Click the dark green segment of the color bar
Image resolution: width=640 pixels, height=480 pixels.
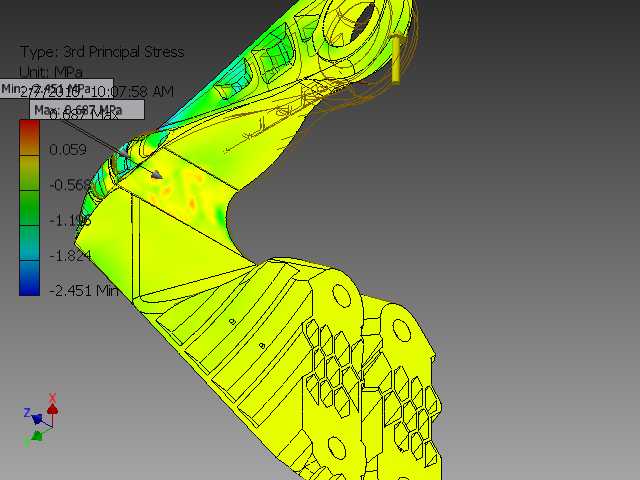(x=29, y=208)
